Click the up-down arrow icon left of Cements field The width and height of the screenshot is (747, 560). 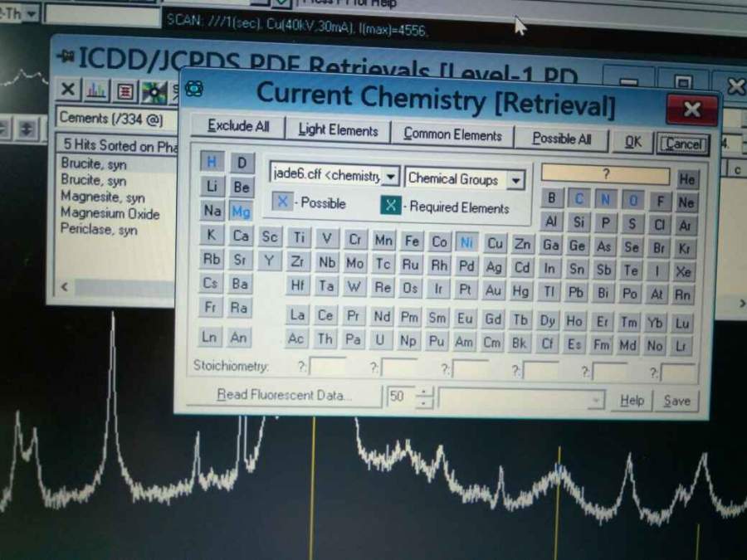tap(27, 129)
